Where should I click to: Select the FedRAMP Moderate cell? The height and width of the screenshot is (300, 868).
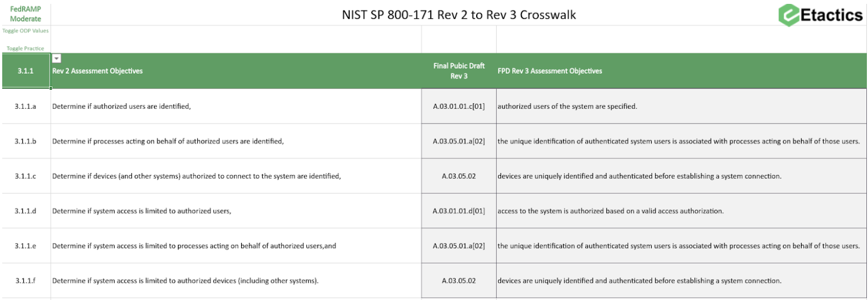pos(25,14)
